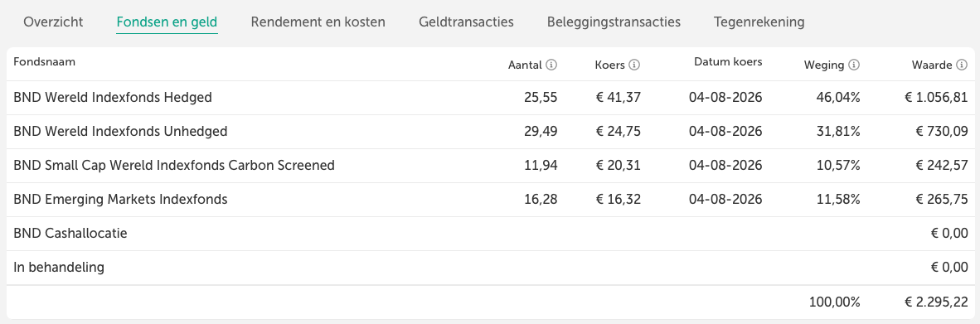Click the info icon next to Waarde
The height and width of the screenshot is (324, 980).
(963, 65)
